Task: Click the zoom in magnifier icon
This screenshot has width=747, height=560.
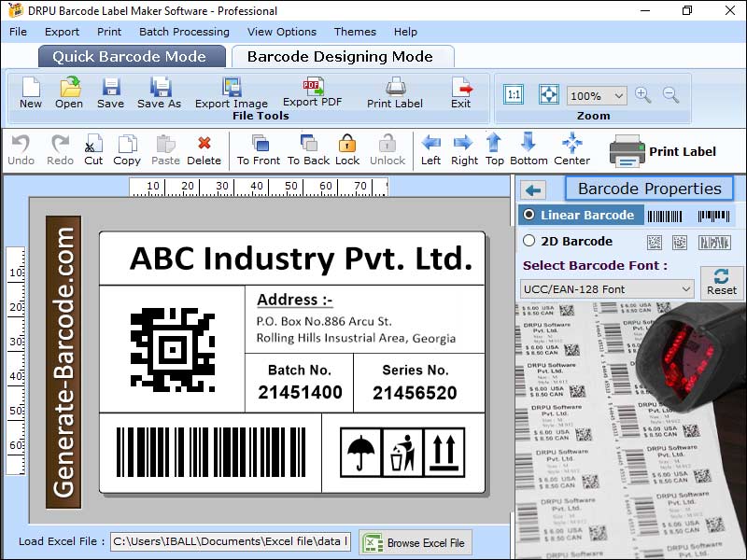Action: 642,94
